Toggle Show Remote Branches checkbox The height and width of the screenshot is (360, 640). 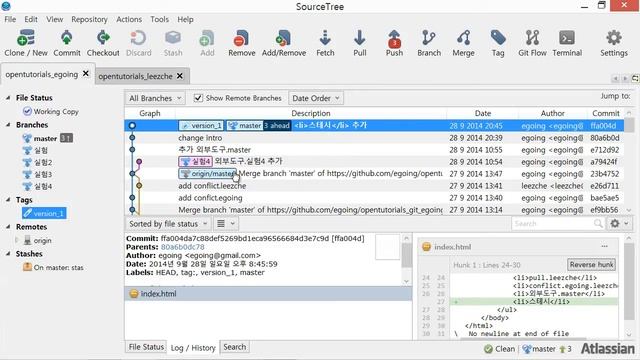tap(198, 98)
